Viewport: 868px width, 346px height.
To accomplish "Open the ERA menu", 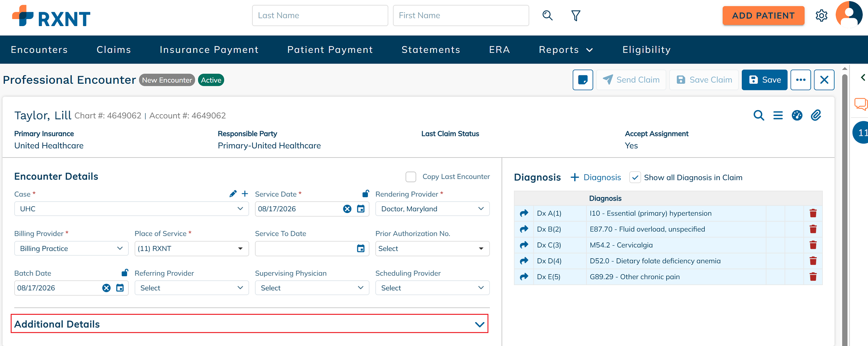I will (x=499, y=50).
